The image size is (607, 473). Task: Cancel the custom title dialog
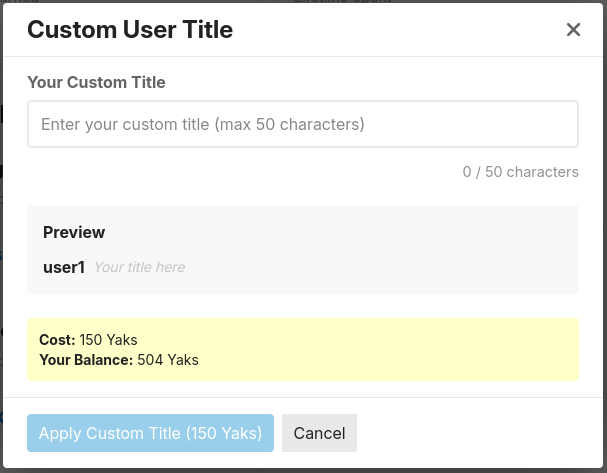point(319,433)
